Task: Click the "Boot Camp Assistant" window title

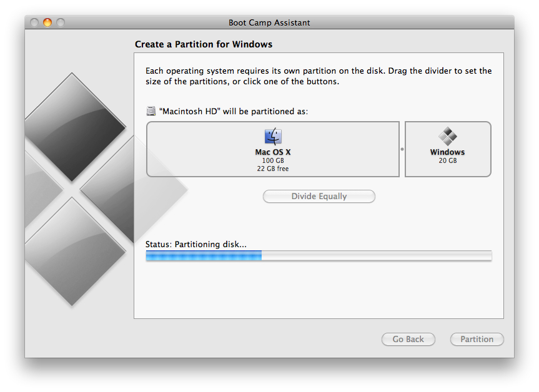Action: (x=269, y=22)
